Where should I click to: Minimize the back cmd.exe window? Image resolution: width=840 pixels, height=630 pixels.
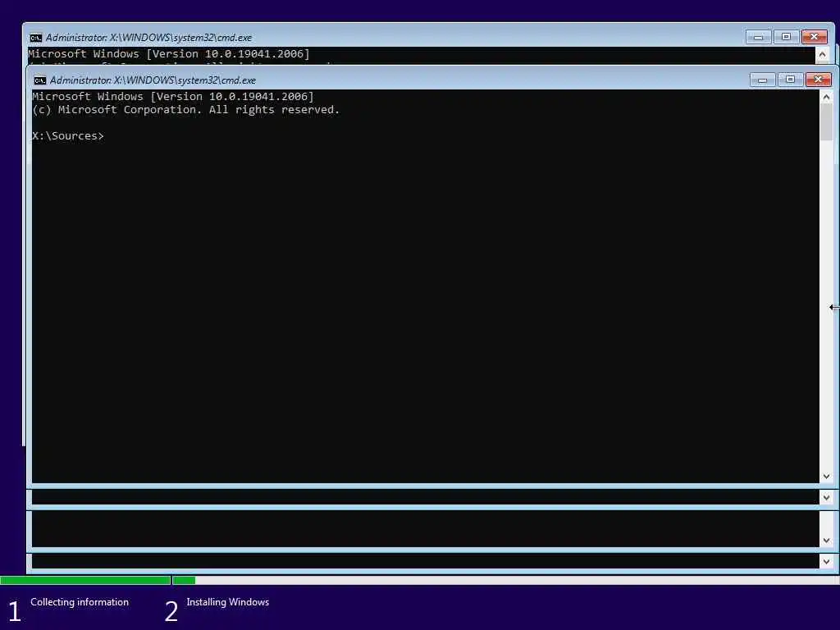(x=758, y=37)
